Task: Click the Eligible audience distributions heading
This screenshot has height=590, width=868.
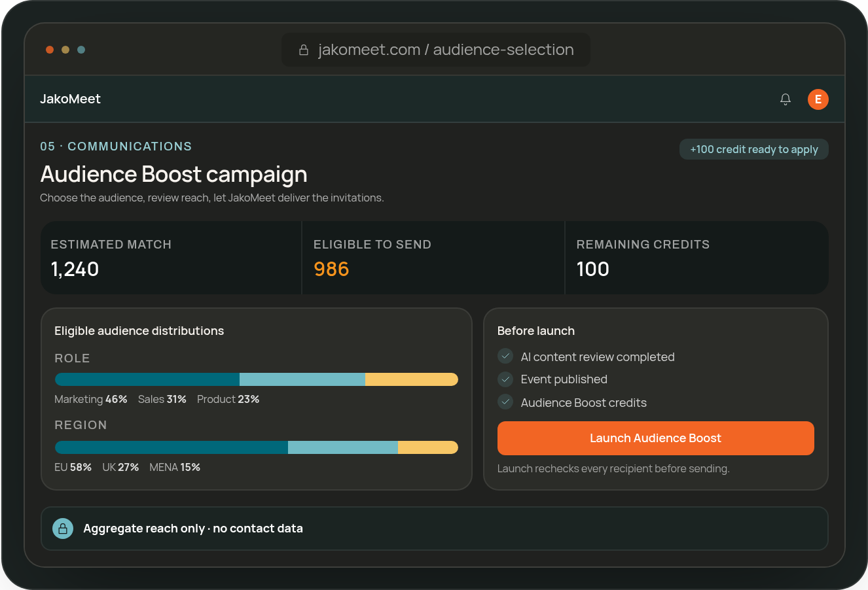Action: pos(139,331)
